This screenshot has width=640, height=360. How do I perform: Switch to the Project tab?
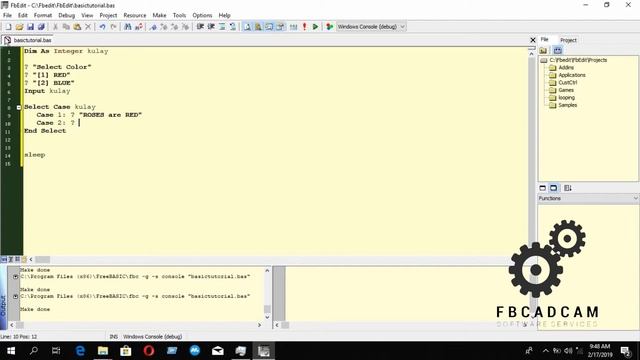pos(568,40)
